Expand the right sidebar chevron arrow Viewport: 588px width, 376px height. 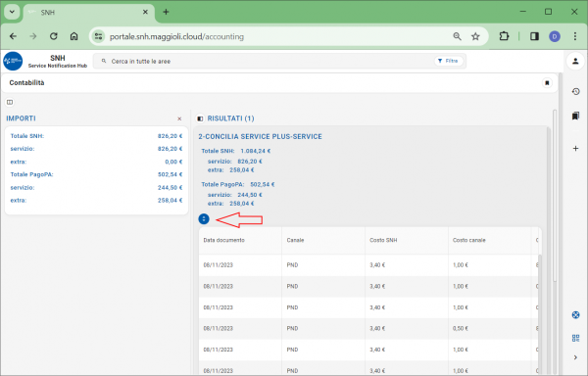click(575, 357)
